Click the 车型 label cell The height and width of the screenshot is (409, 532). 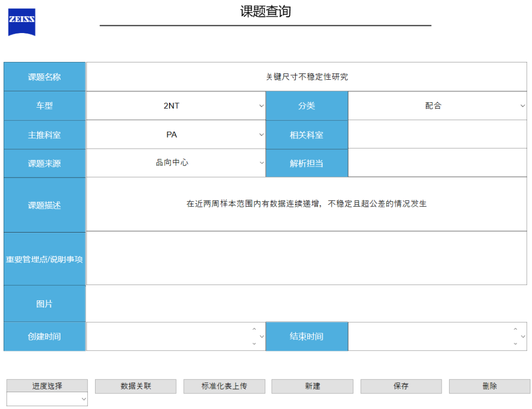click(x=45, y=106)
